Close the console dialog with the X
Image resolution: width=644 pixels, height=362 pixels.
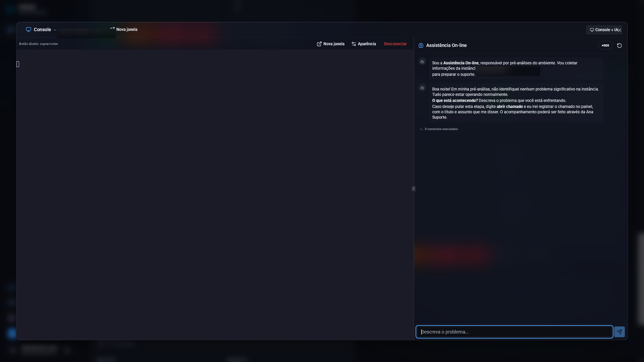(620, 30)
